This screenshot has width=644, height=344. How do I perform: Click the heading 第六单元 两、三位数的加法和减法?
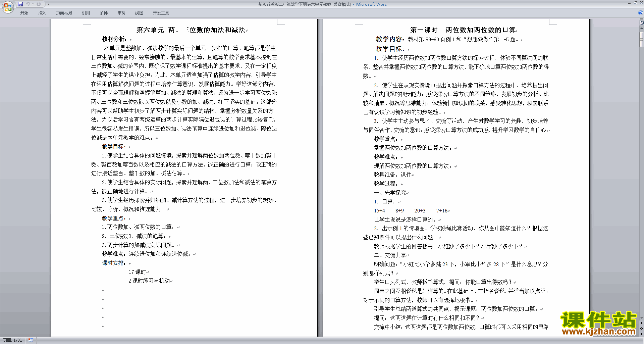pyautogui.click(x=191, y=30)
